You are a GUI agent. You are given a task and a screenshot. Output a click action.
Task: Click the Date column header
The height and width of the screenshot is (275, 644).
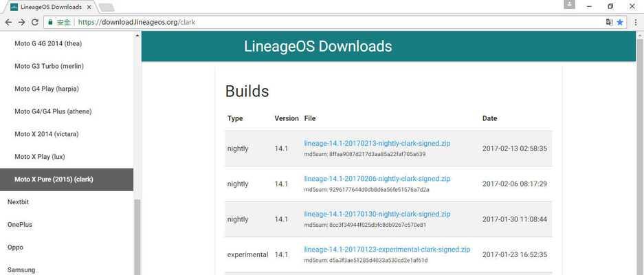coord(489,118)
